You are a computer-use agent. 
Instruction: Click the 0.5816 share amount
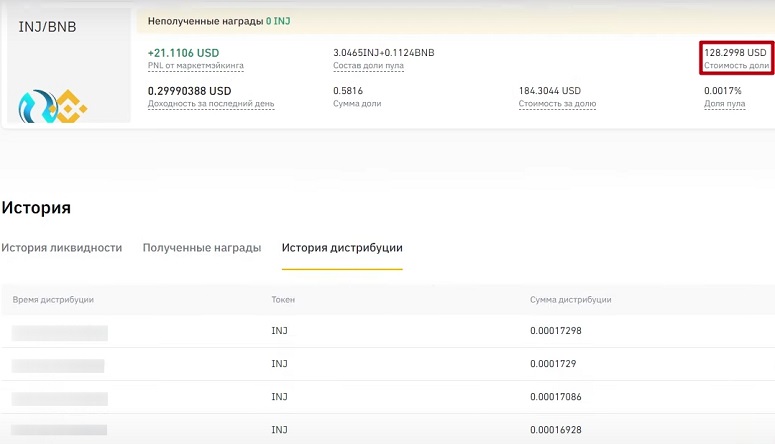pos(348,91)
